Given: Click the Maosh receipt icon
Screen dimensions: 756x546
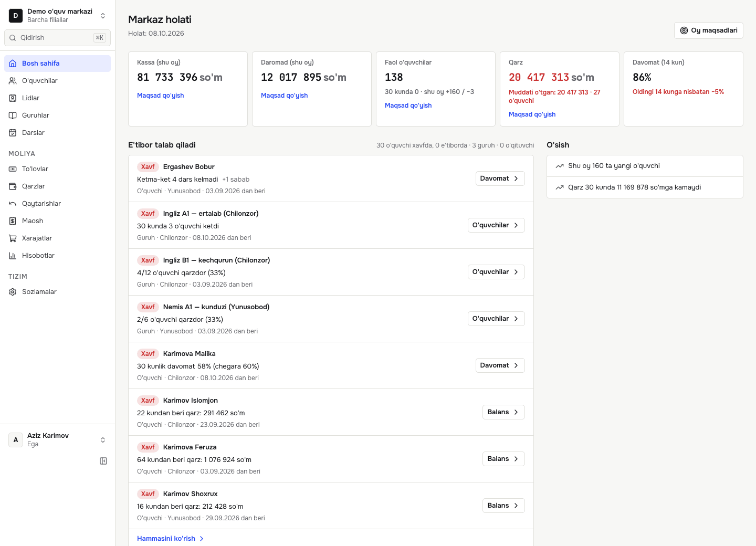Looking at the screenshot, I should coord(13,221).
